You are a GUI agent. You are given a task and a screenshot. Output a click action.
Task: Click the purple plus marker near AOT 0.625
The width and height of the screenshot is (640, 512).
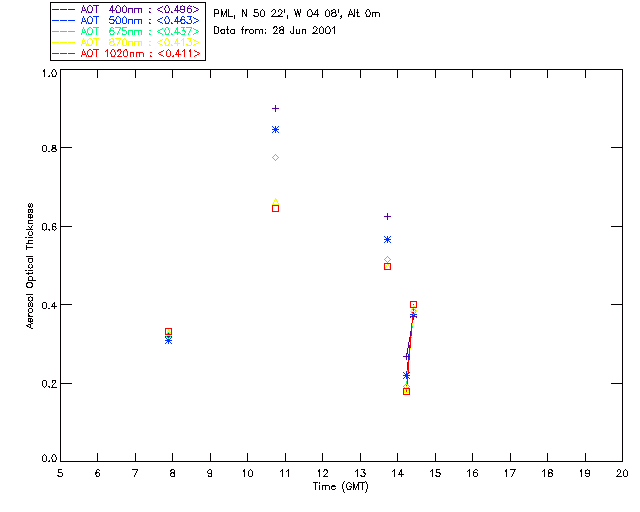pyautogui.click(x=388, y=216)
